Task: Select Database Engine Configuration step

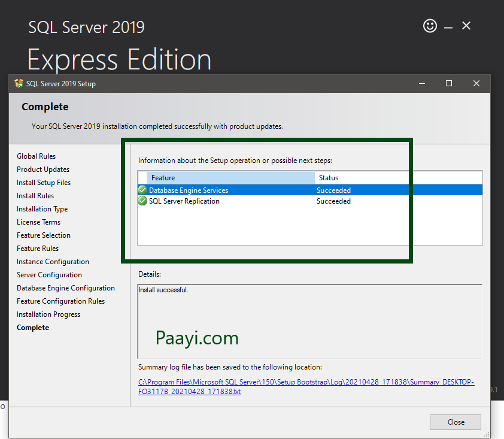Action: point(66,287)
